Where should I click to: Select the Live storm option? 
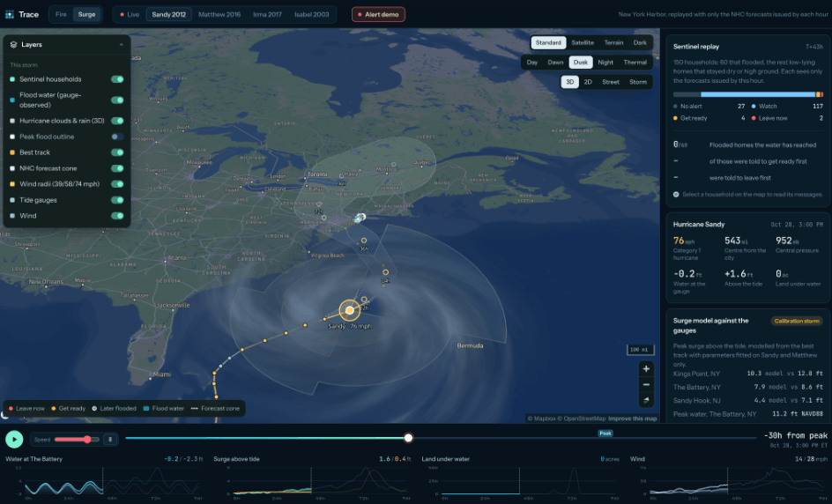130,14
